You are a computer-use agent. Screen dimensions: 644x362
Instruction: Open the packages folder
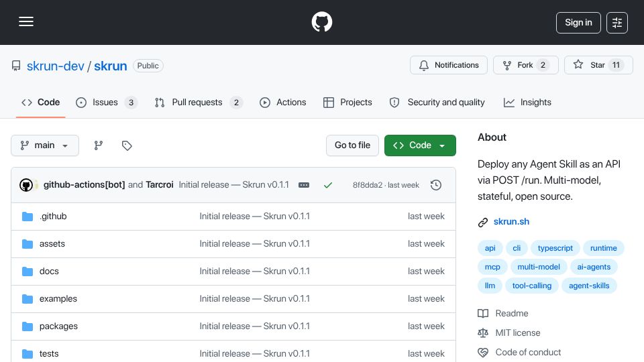pyautogui.click(x=58, y=326)
